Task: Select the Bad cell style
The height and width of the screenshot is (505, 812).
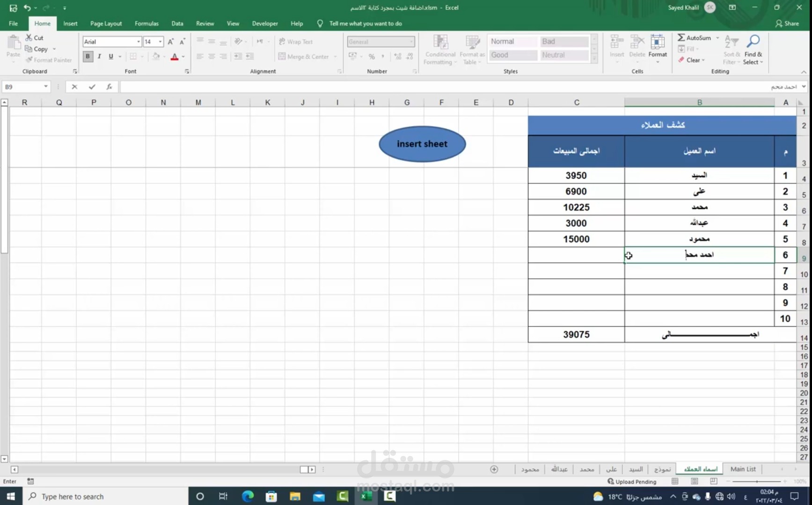Action: click(x=564, y=42)
